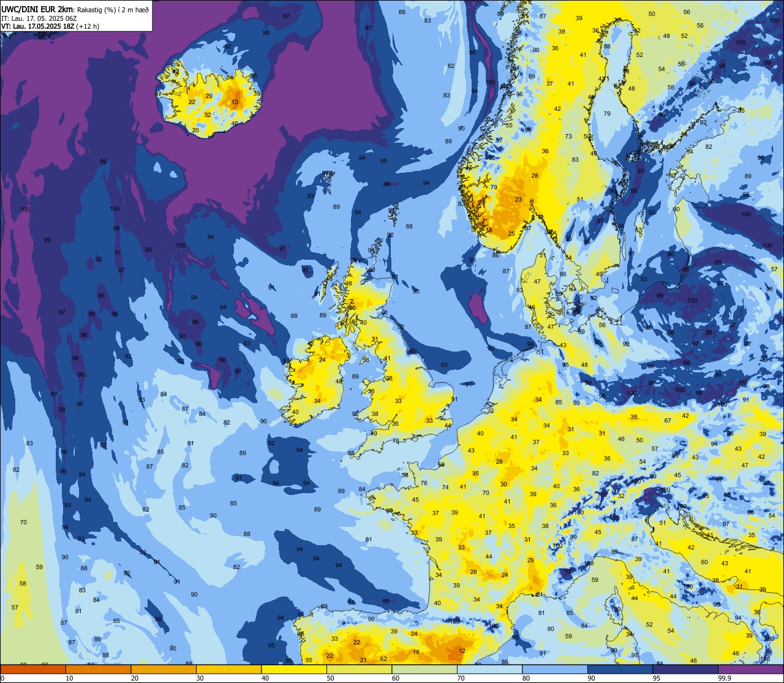Select the 70–80 light blue legend swatch
The height and width of the screenshot is (683, 784).
tap(489, 670)
